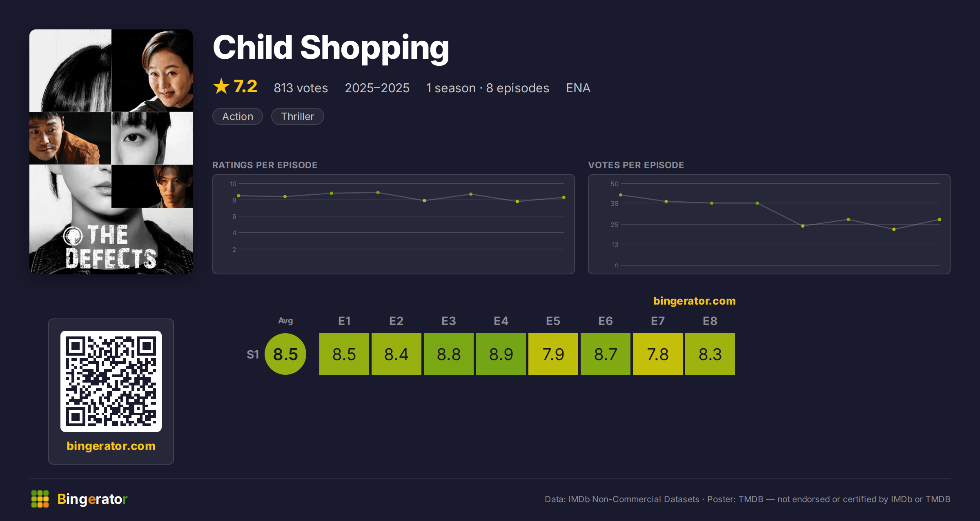Click the Bingerator wordmark in footer
The image size is (980, 521).
tap(92, 499)
